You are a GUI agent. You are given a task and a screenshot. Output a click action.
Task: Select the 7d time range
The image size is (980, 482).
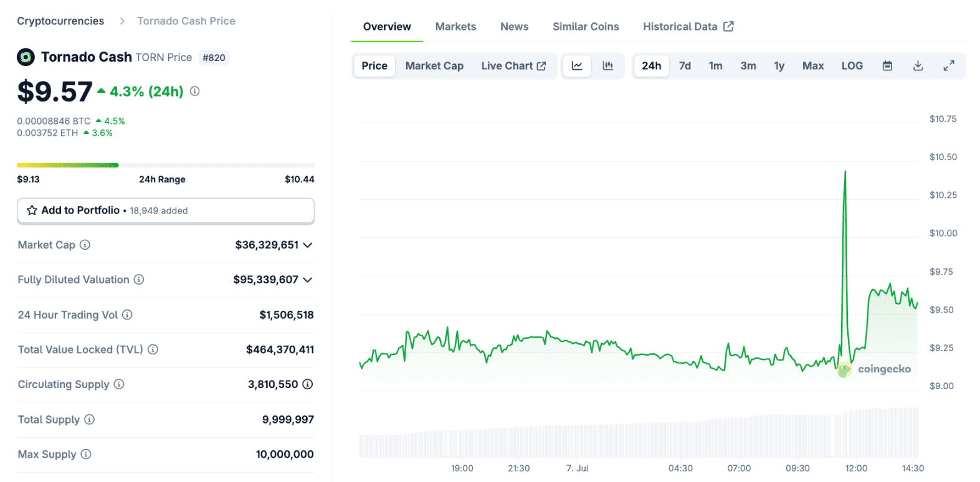click(x=685, y=65)
